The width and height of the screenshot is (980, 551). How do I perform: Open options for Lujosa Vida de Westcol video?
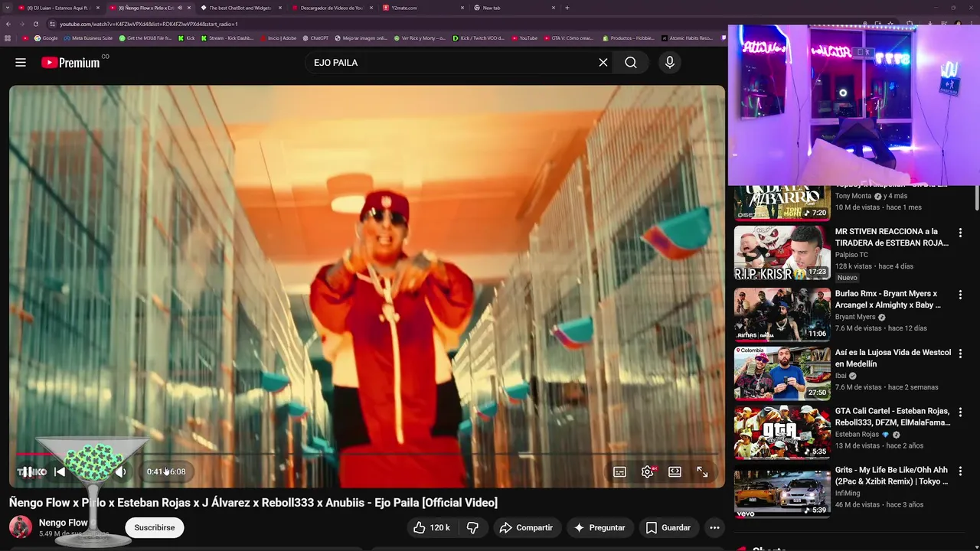[x=960, y=354]
